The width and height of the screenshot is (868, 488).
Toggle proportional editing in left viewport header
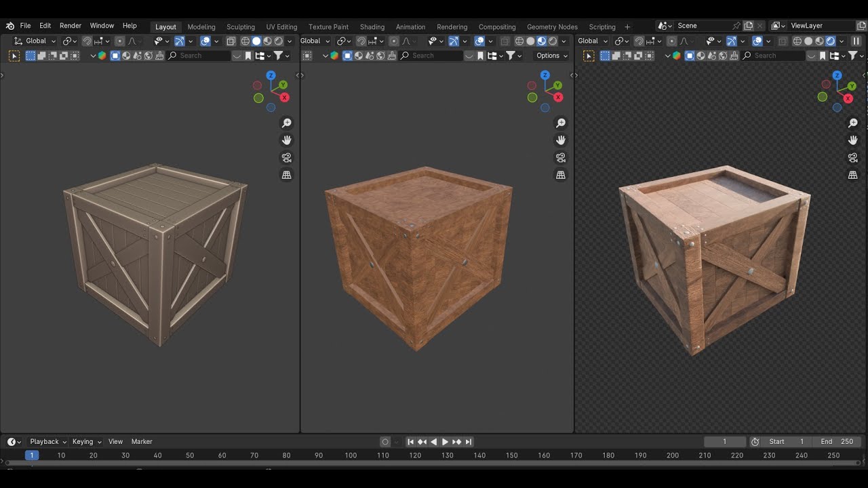pos(119,41)
